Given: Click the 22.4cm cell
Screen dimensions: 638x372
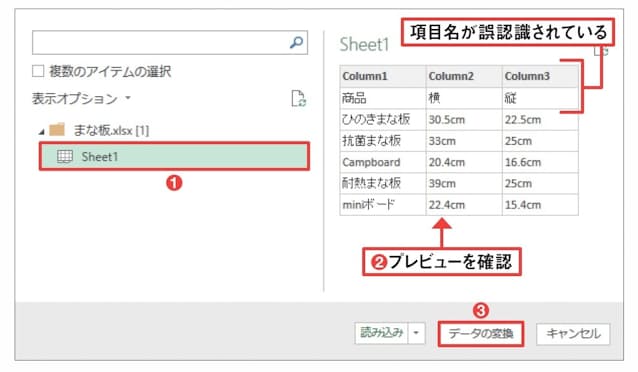Looking at the screenshot, I should [464, 204].
